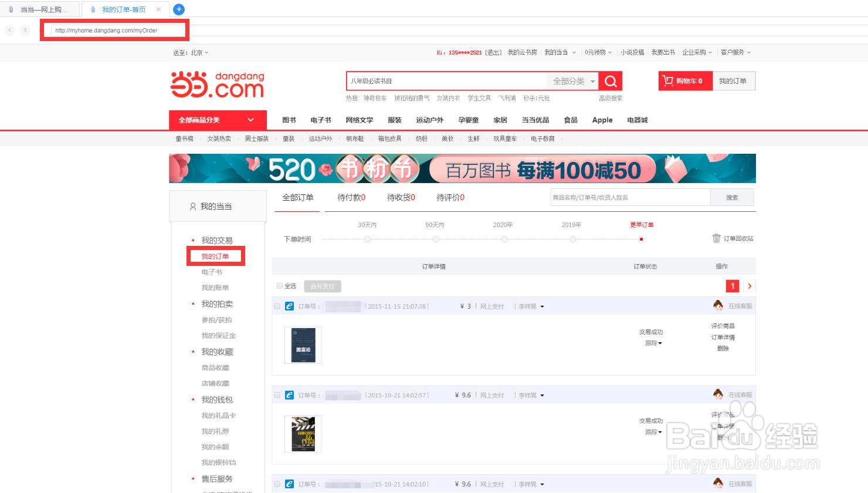
Task: Open 电子书 in the sidebar
Action: pyautogui.click(x=212, y=272)
